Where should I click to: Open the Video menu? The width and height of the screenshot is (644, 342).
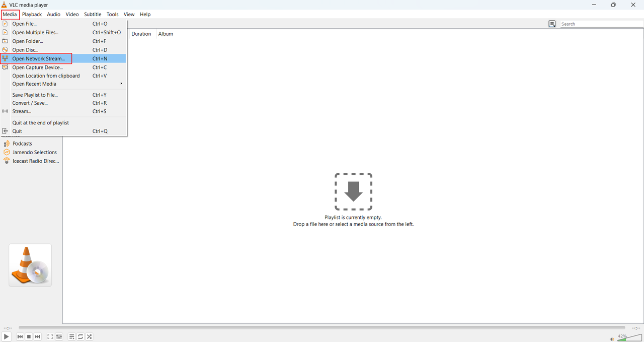coord(72,14)
